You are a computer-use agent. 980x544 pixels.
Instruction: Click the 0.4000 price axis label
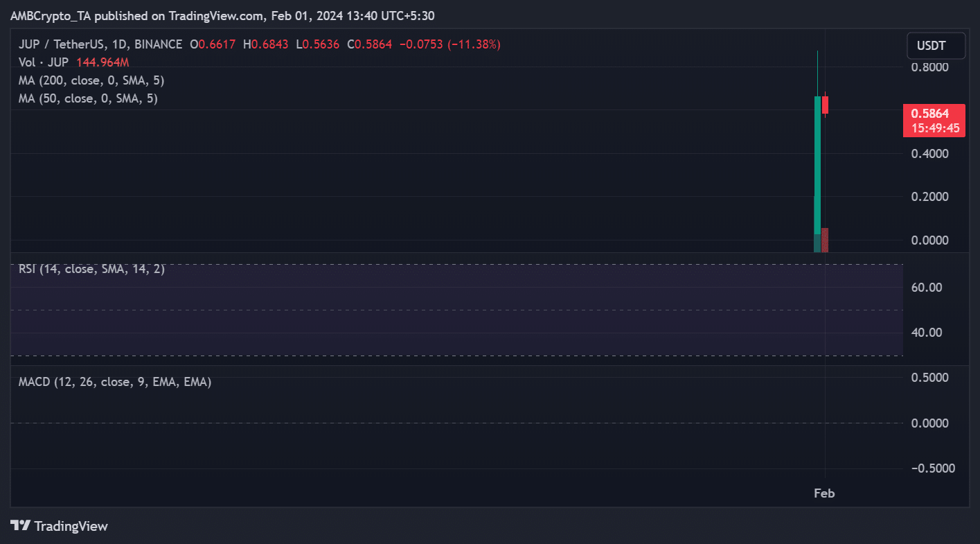[x=931, y=154]
